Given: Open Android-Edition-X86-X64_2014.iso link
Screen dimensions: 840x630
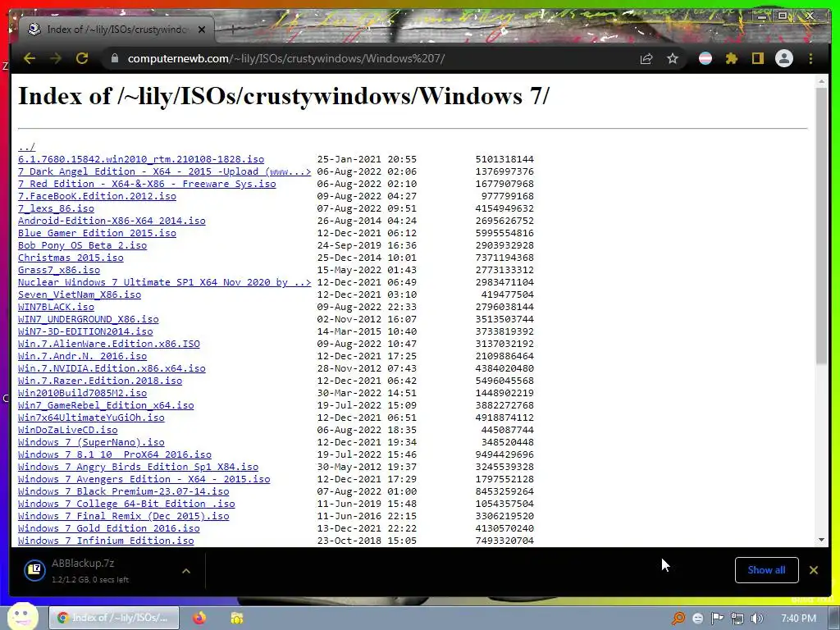Looking at the screenshot, I should 112,221.
